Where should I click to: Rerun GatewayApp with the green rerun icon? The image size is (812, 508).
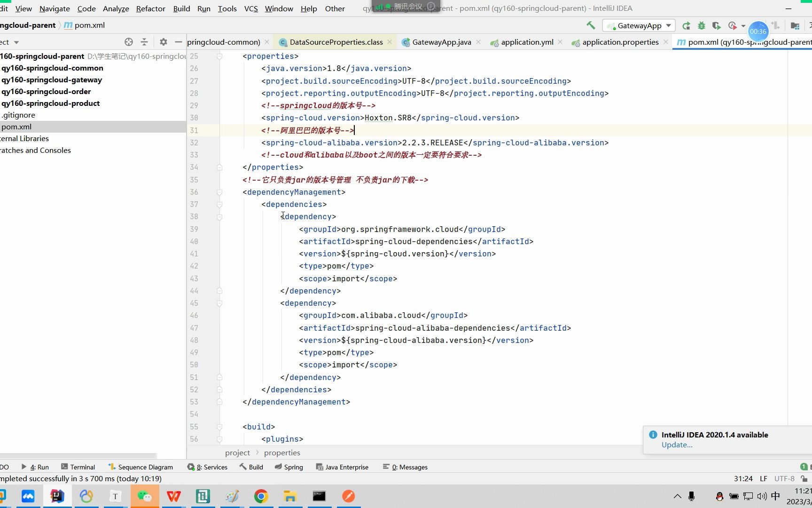pyautogui.click(x=686, y=25)
